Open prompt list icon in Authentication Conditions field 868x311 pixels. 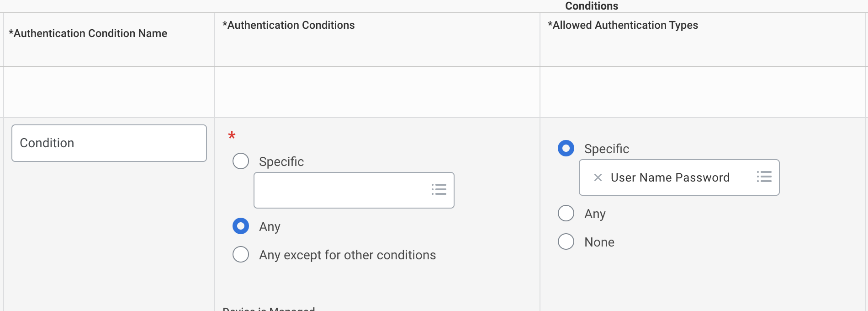(x=439, y=189)
